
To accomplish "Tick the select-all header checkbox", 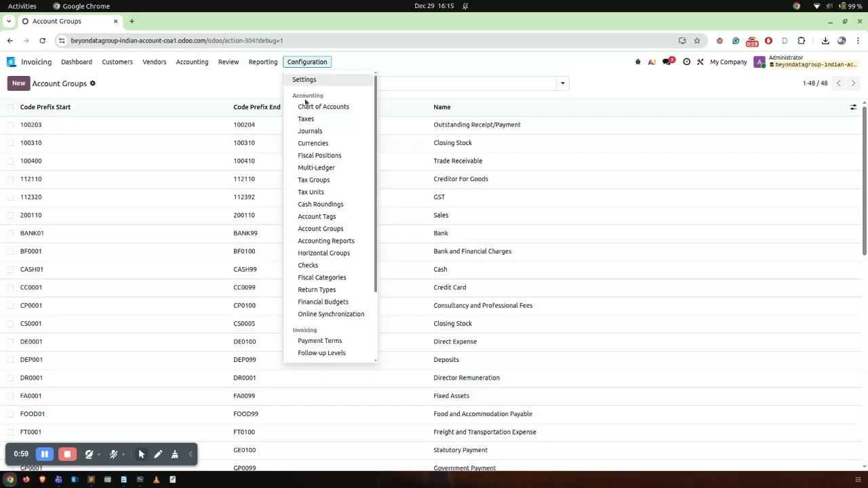I will click(10, 107).
